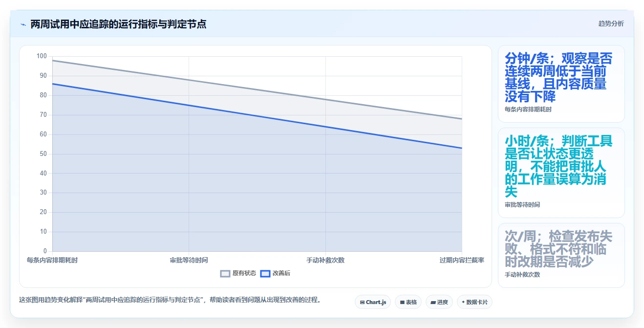This screenshot has width=644, height=328.
Task: Click the 趋势分析 label in the header
Action: coord(611,23)
